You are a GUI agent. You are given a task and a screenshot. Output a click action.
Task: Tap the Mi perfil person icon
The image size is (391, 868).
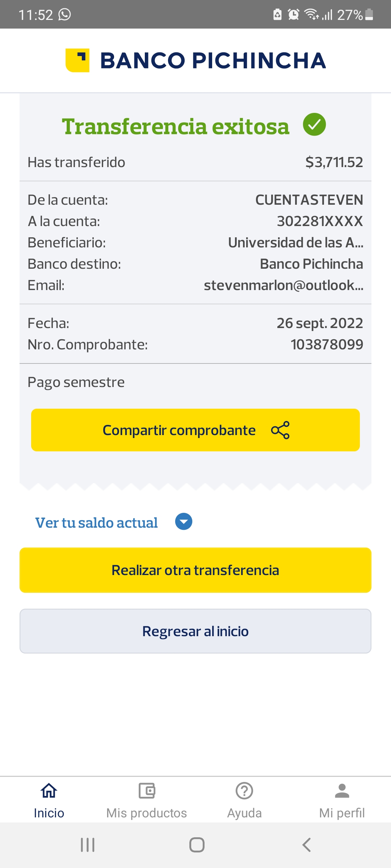point(342,791)
